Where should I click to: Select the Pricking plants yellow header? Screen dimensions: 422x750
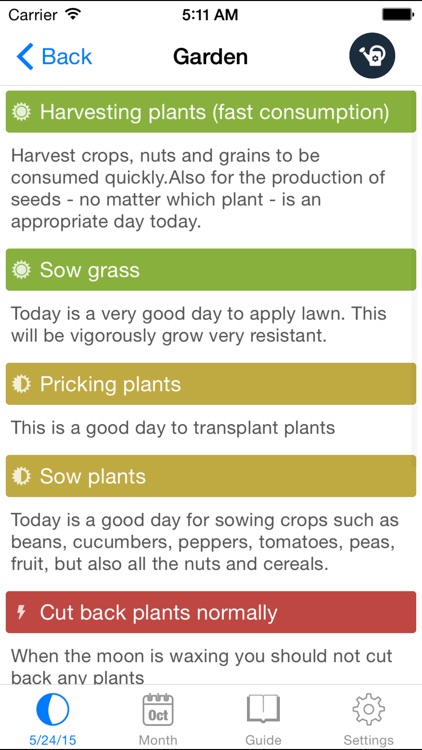pyautogui.click(x=211, y=384)
